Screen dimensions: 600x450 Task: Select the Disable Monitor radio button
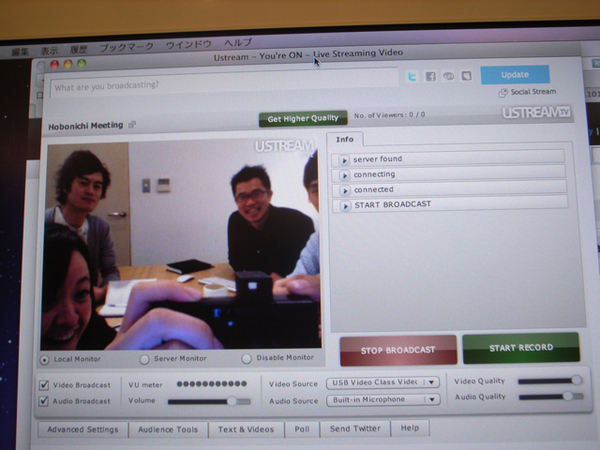coord(247,358)
